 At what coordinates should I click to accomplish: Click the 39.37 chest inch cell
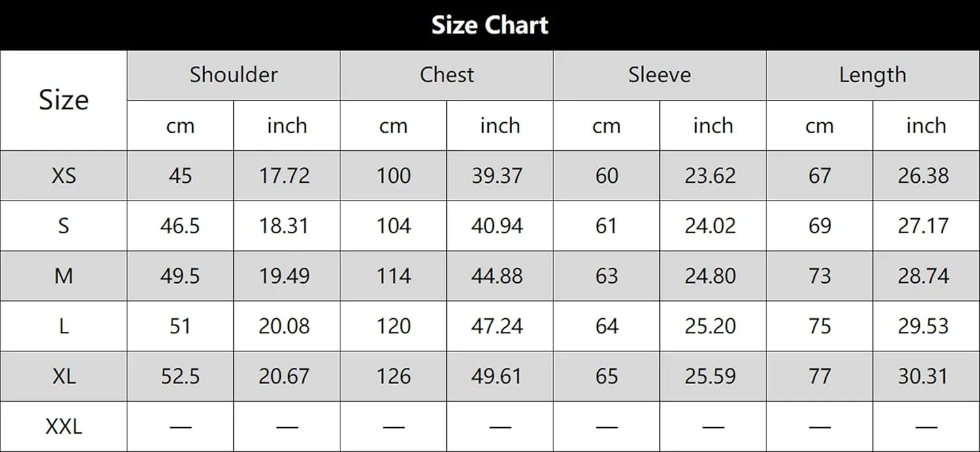(x=500, y=176)
